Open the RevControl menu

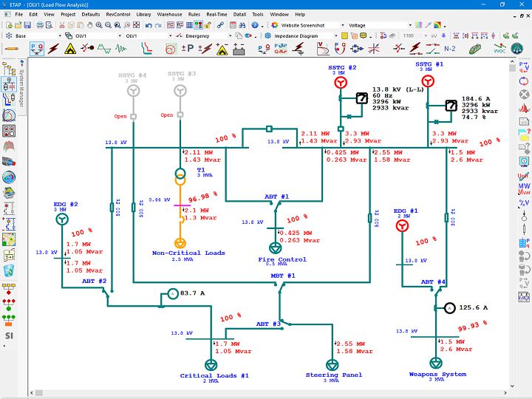click(x=117, y=14)
